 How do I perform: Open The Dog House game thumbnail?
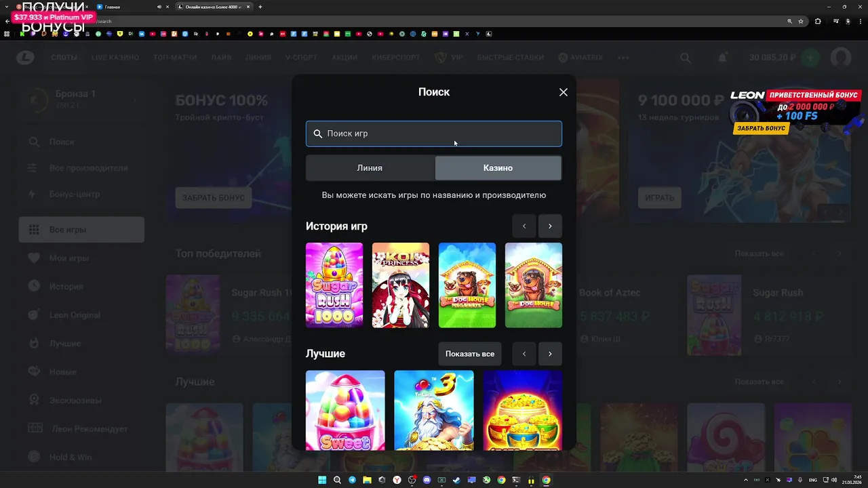(x=534, y=285)
